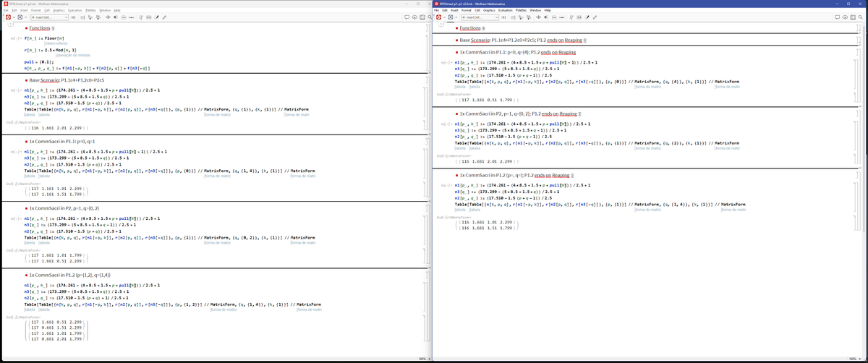This screenshot has width=868, height=363.
Task: Click 'Functions' section title in left window
Action: (x=39, y=28)
